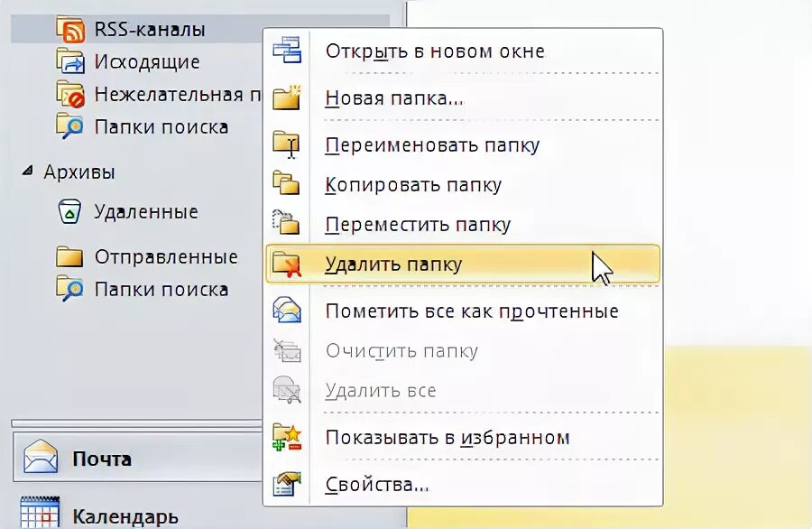Select Переместить папку menu item
The height and width of the screenshot is (529, 812).
tap(463, 225)
